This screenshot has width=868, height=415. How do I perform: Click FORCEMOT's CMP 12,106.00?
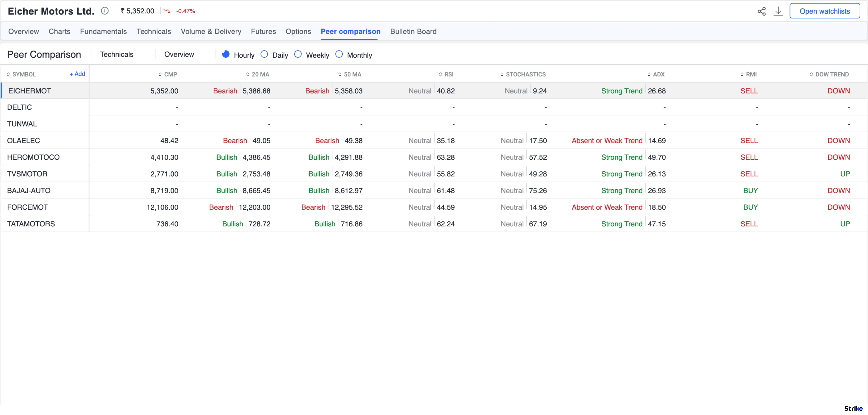[162, 207]
